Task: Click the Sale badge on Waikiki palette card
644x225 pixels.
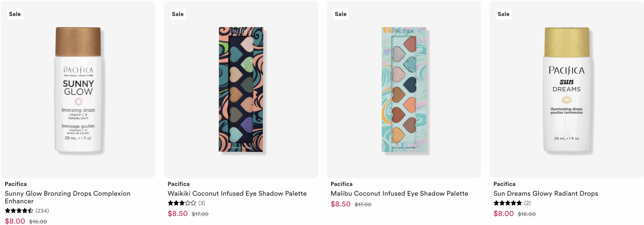Action: coord(178,14)
